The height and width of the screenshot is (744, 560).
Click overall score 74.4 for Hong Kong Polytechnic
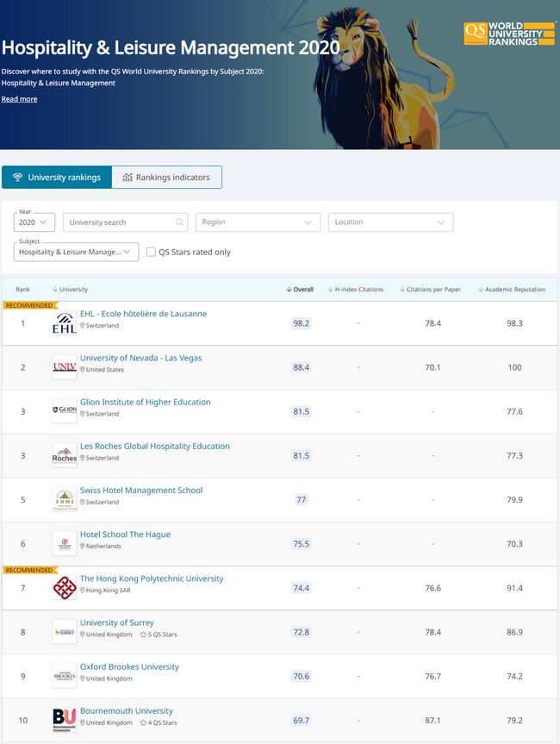coord(301,588)
